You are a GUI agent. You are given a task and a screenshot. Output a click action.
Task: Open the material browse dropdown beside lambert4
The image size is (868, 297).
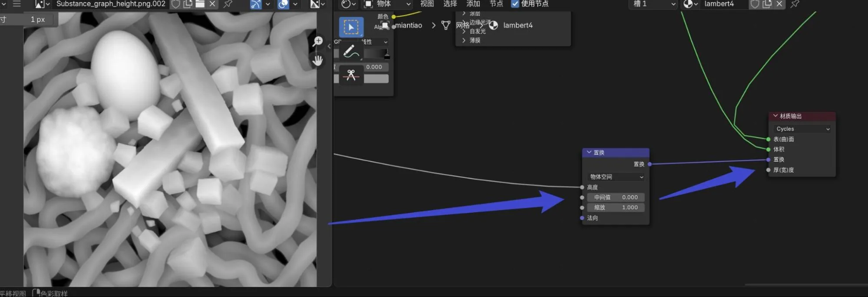[x=690, y=4]
